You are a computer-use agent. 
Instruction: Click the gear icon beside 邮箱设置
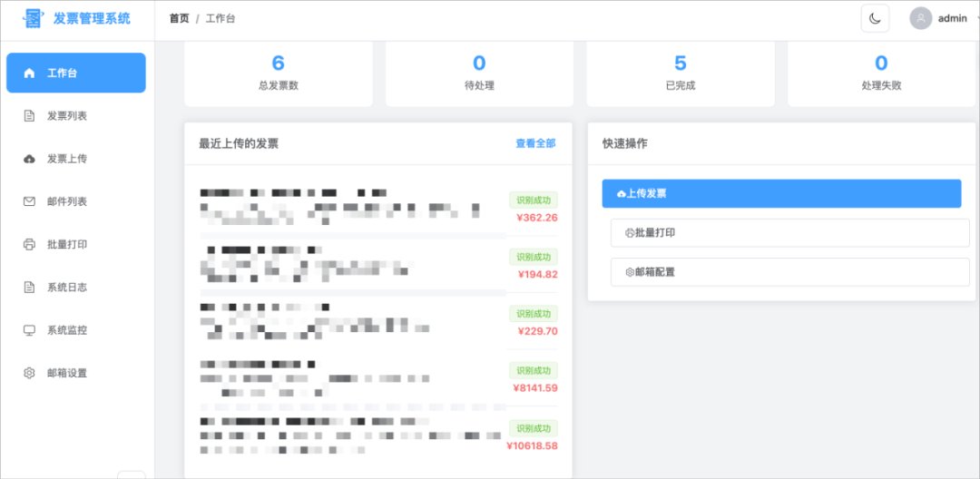(29, 373)
